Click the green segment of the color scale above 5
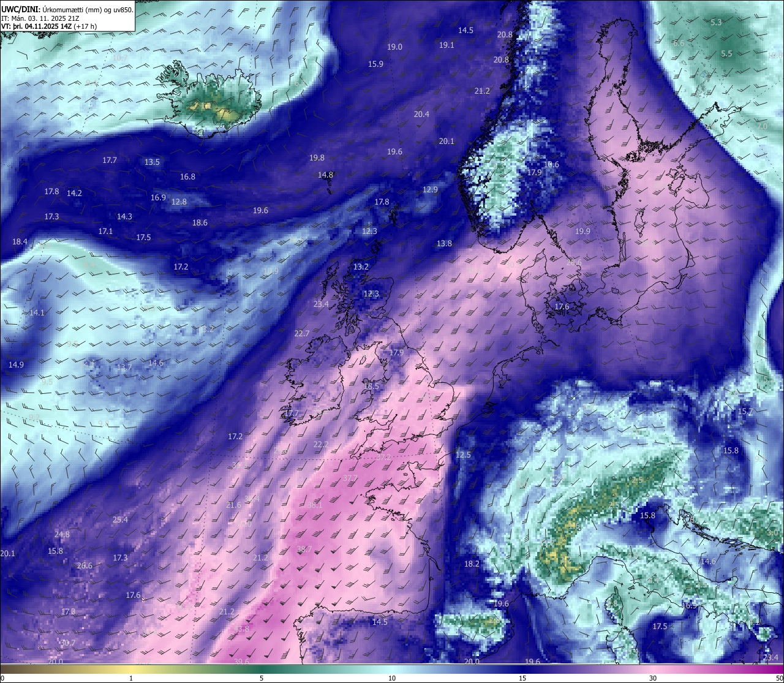 [262, 669]
